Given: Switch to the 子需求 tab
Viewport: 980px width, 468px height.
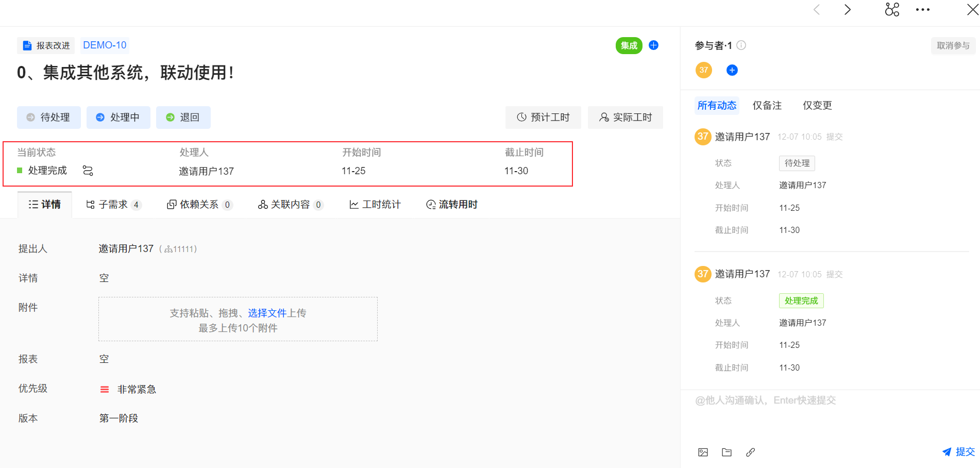Looking at the screenshot, I should pos(112,205).
